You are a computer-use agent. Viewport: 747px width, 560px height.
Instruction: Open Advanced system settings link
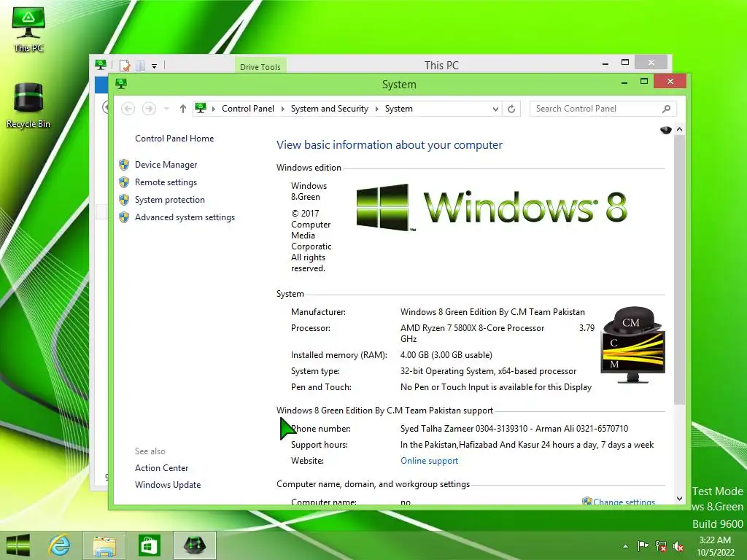coord(185,217)
